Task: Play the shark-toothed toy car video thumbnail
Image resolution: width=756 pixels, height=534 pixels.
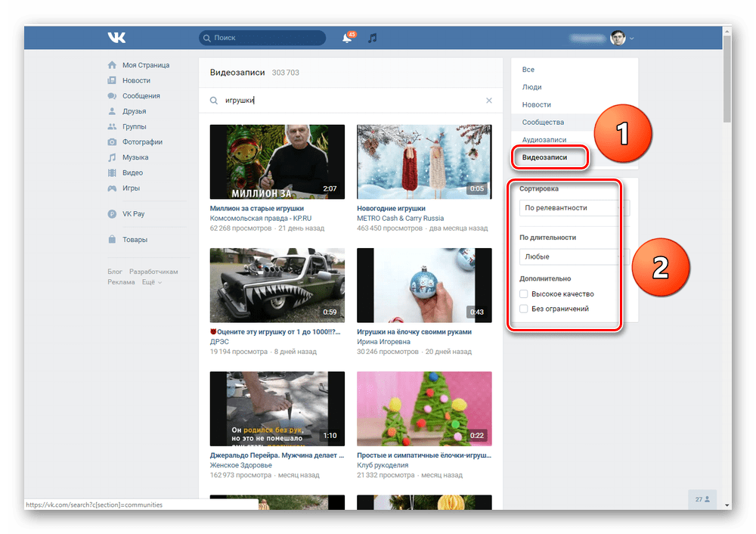Action: click(x=277, y=286)
